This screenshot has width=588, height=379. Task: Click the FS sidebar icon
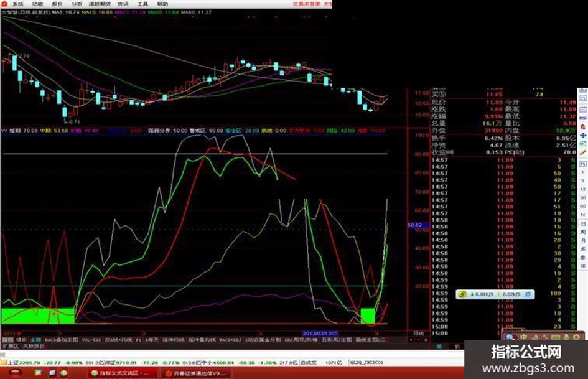coord(583,164)
